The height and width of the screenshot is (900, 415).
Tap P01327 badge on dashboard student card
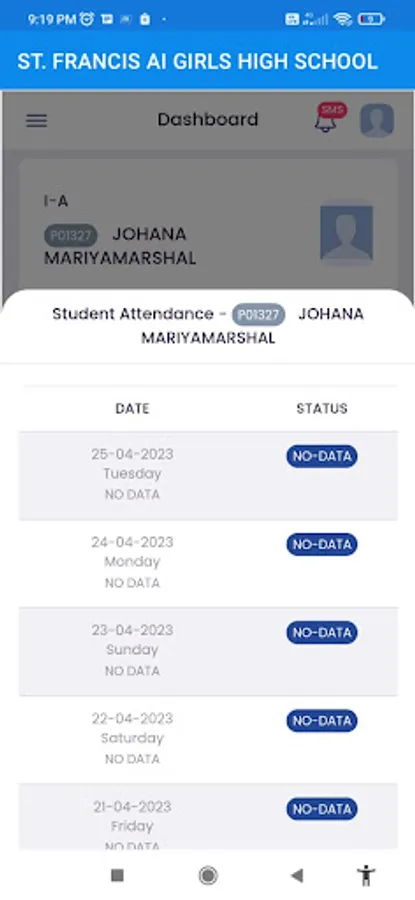(x=71, y=235)
